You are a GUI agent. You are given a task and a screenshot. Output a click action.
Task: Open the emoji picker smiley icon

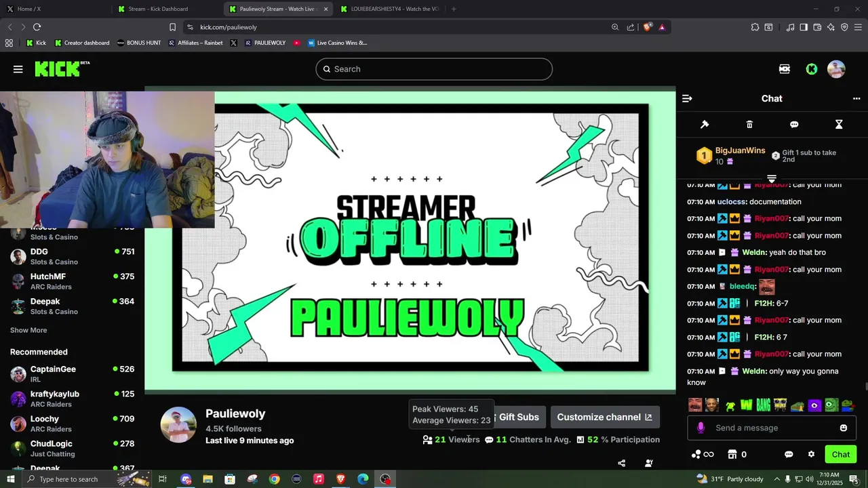pos(844,428)
